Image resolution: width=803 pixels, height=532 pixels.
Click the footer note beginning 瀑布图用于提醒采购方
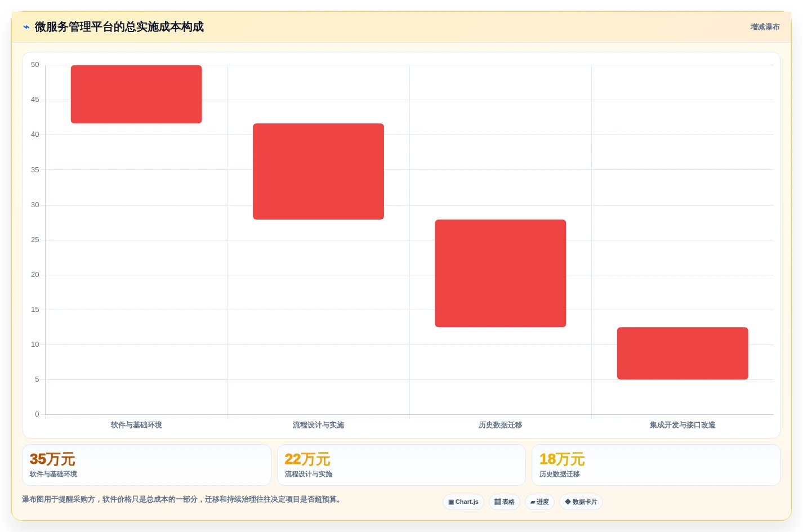[x=181, y=499]
